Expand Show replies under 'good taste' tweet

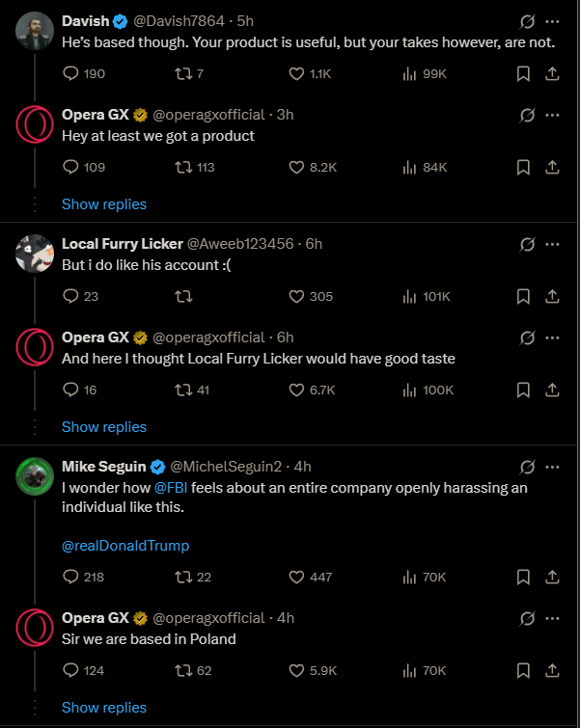pos(104,427)
